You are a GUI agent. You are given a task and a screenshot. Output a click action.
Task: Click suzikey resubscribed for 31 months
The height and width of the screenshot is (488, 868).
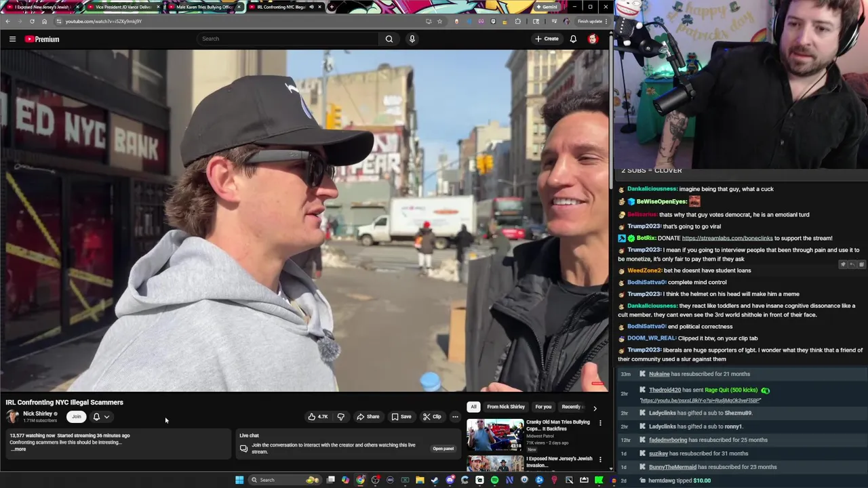pos(698,453)
